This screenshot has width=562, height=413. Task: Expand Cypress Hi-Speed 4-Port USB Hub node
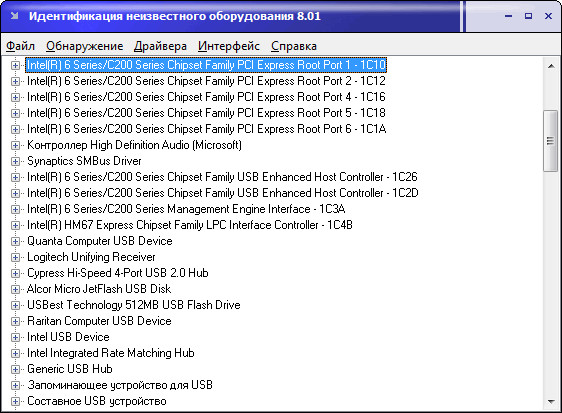click(15, 273)
